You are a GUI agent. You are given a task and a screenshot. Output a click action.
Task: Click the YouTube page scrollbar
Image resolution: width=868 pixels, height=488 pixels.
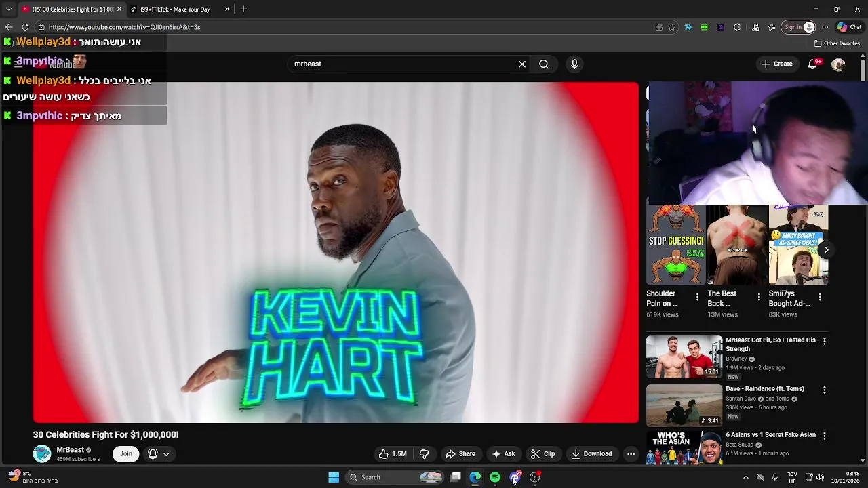point(863,69)
